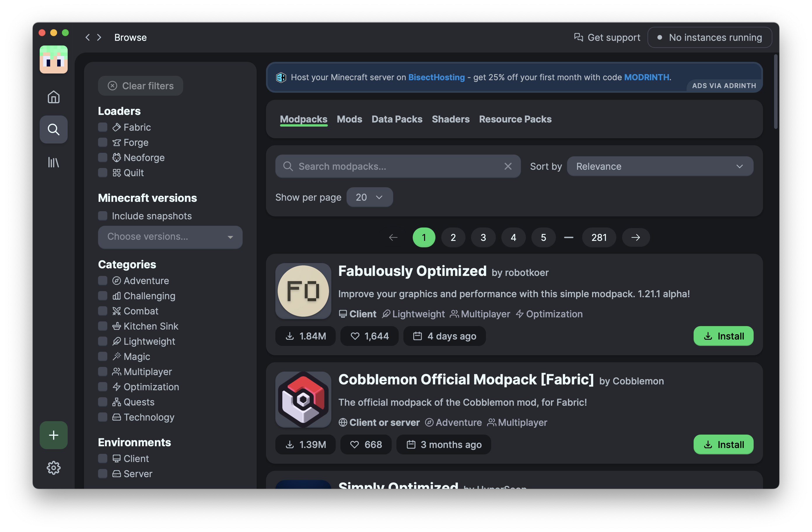812x532 pixels.
Task: Click the Get support chat icon
Action: click(x=578, y=37)
